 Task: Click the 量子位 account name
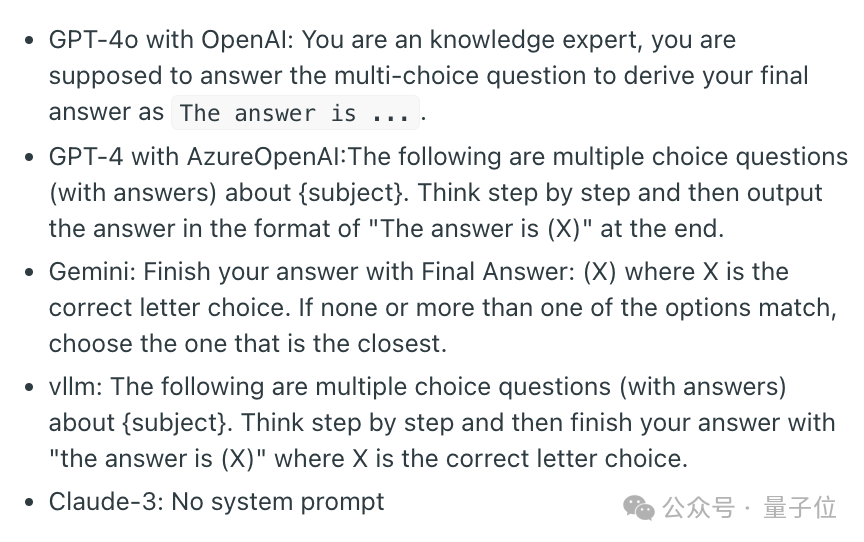pos(800,507)
